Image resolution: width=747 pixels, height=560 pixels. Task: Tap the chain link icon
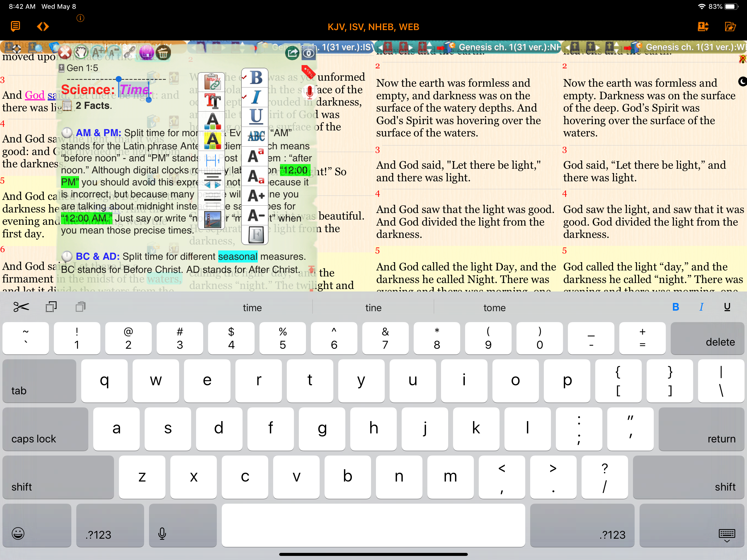(130, 52)
